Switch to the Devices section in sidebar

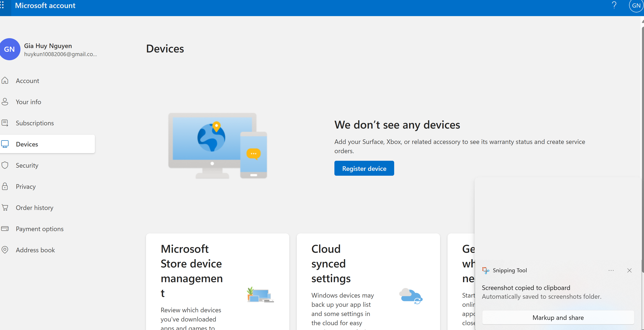tap(27, 144)
